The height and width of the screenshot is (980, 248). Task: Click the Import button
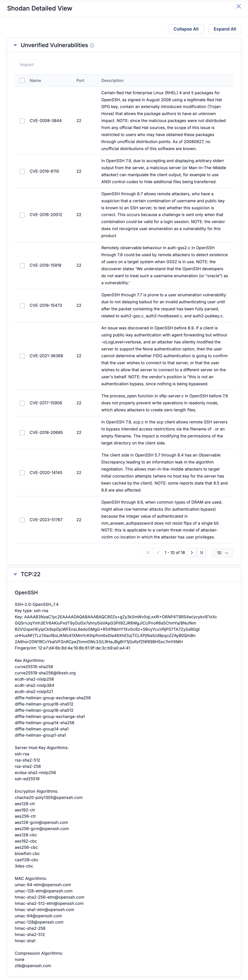(27, 64)
